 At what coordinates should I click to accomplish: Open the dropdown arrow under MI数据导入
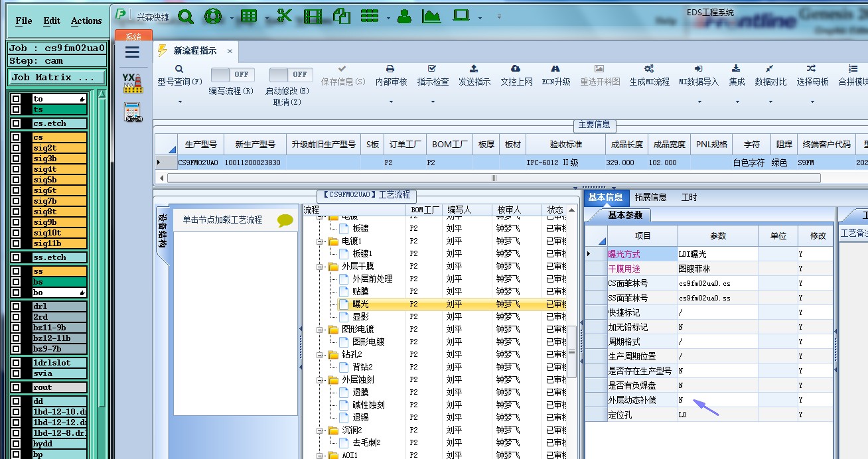pyautogui.click(x=699, y=102)
